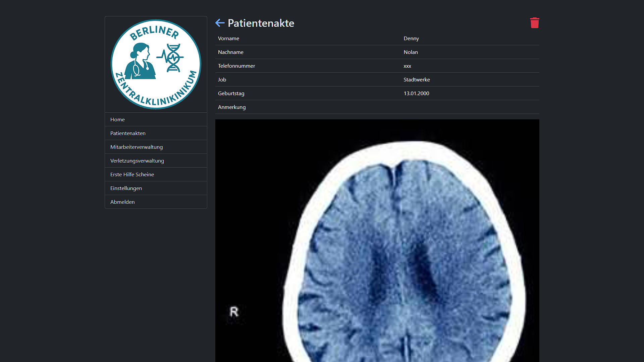Screen dimensions: 644x362
Task: Click the blue back arrow icon
Action: pyautogui.click(x=220, y=23)
